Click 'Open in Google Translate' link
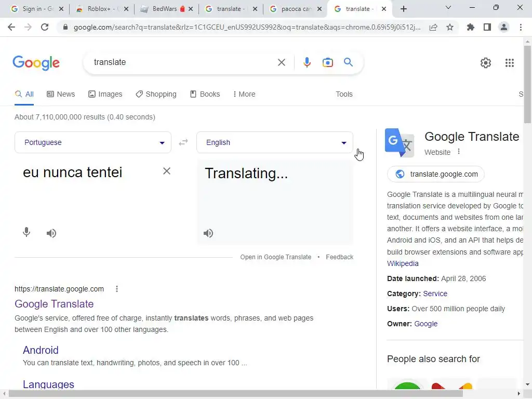The image size is (532, 399). (x=275, y=257)
